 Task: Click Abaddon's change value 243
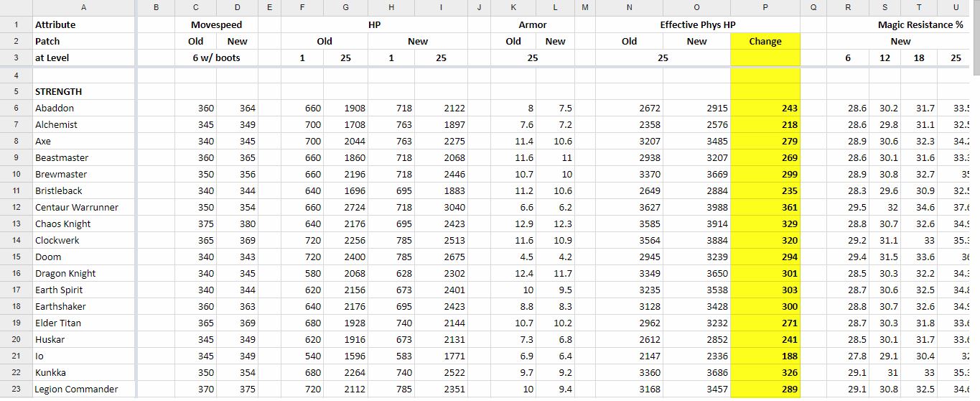click(x=765, y=109)
